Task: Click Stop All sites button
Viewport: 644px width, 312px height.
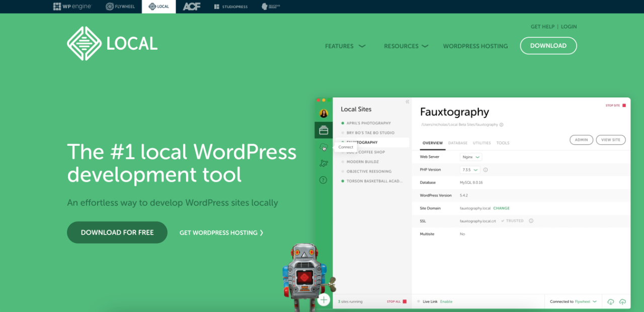Action: coord(396,301)
